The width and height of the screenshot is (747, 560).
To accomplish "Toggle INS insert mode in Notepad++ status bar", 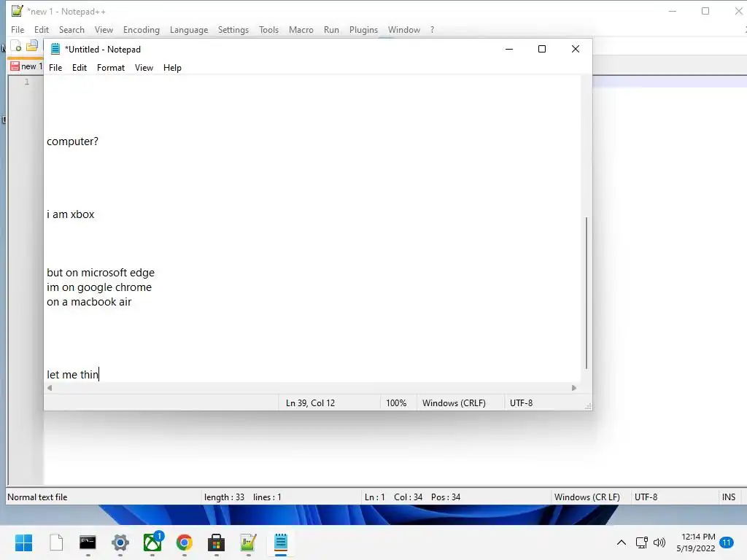I will coord(729,497).
